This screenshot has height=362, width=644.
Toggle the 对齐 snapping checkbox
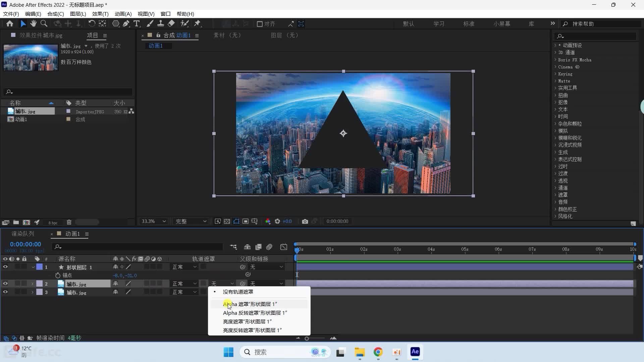click(260, 24)
